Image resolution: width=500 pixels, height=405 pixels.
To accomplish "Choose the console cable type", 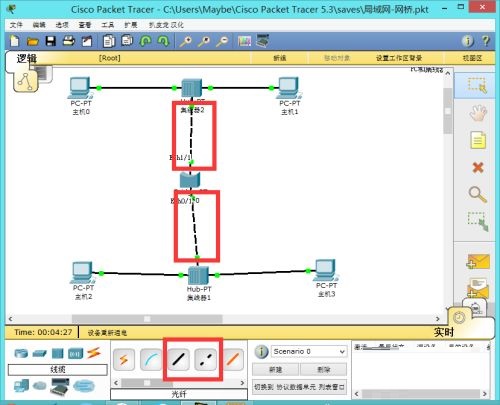I will click(151, 360).
